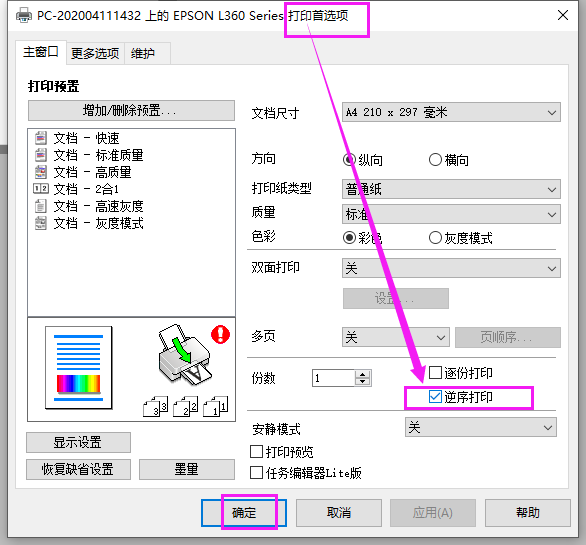Screen dimensions: 586x545
Task: Click the printer icon in the title bar
Action: coord(24,16)
